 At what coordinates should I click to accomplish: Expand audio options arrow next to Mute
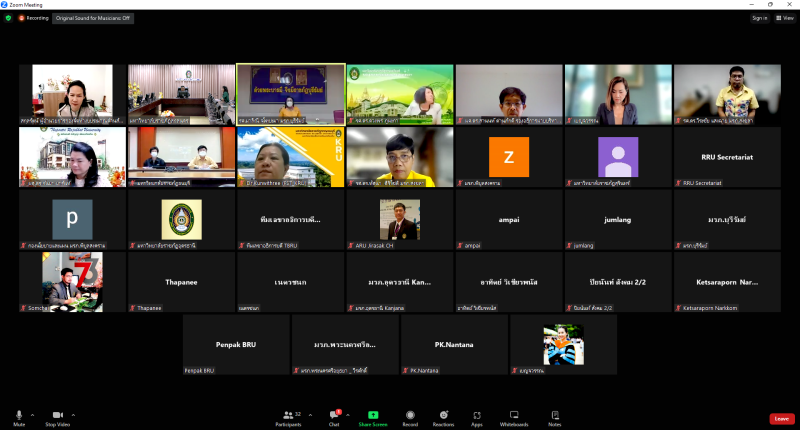pyautogui.click(x=32, y=414)
